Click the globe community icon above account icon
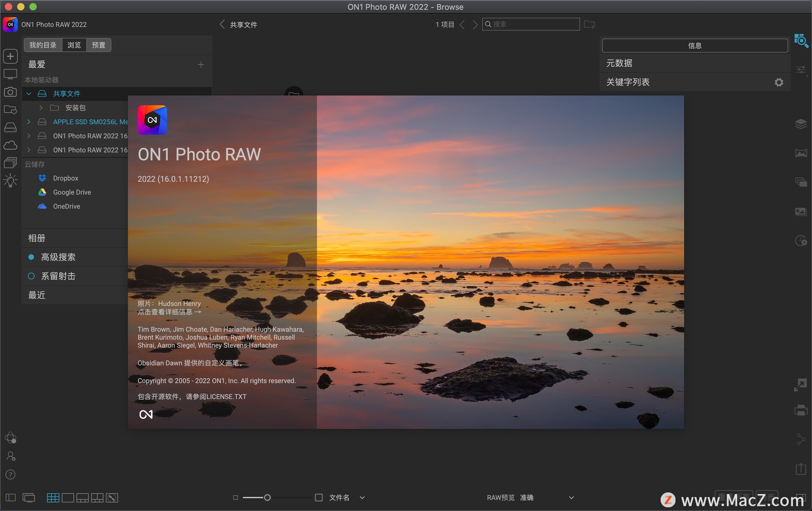 (x=11, y=437)
